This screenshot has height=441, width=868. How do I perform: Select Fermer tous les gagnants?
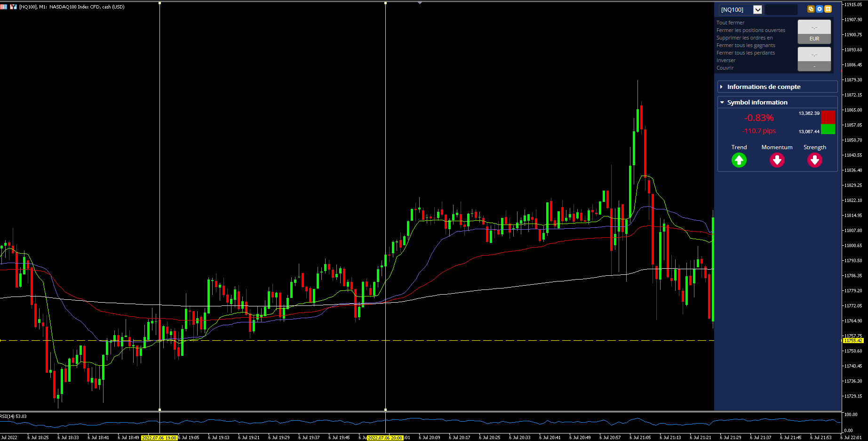point(746,45)
